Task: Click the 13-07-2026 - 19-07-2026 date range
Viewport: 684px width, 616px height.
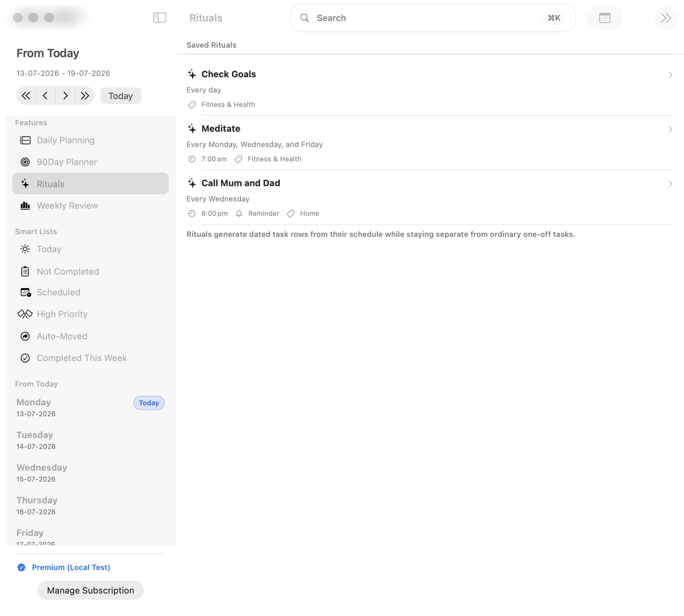Action: [63, 73]
